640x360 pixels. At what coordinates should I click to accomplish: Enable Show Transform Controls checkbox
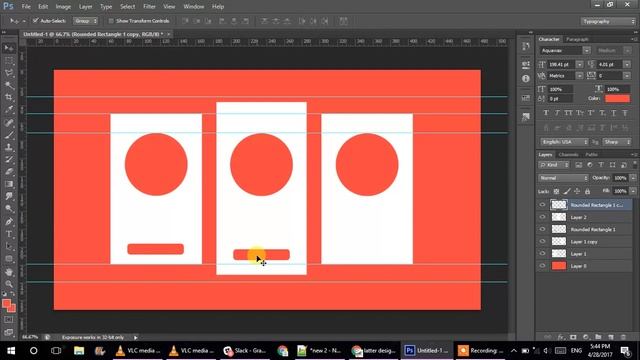click(x=111, y=20)
